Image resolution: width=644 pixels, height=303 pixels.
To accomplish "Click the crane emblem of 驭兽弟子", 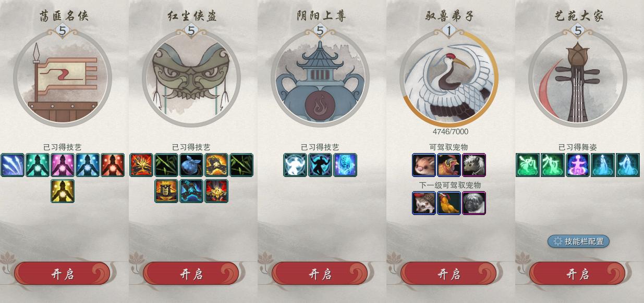I will [x=449, y=78].
